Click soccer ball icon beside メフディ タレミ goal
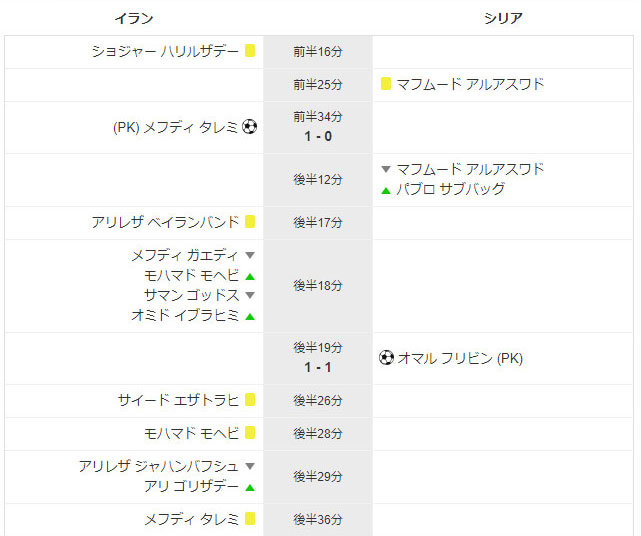The image size is (641, 536). pos(249,126)
